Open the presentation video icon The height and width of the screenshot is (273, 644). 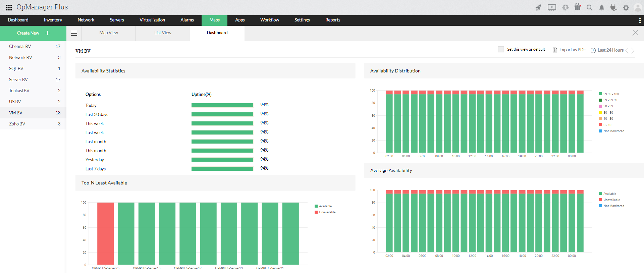552,7
